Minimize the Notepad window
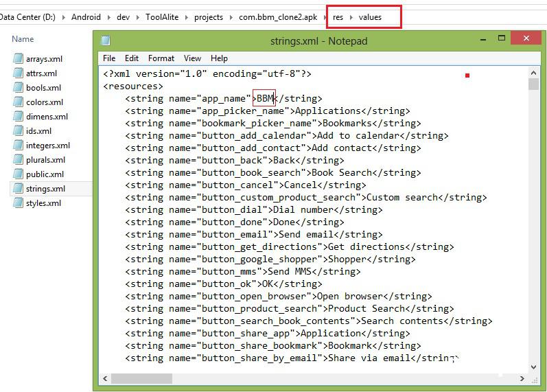The image size is (547, 392). [483, 39]
